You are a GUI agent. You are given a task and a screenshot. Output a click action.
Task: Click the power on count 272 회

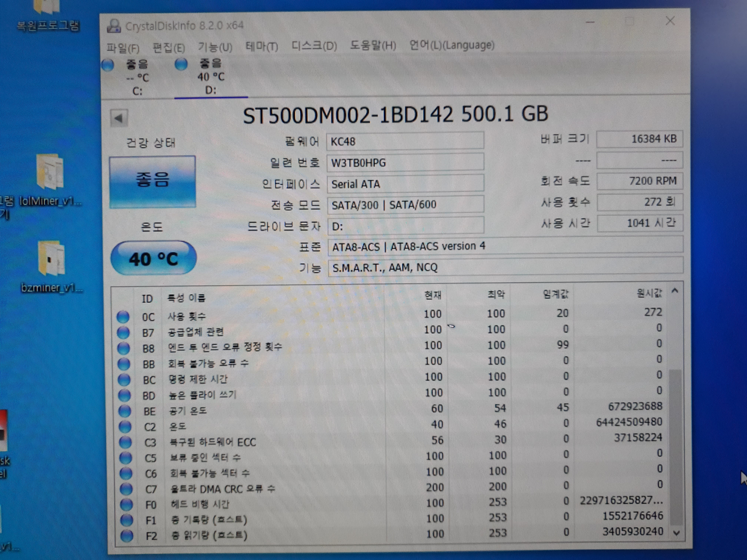pos(640,202)
